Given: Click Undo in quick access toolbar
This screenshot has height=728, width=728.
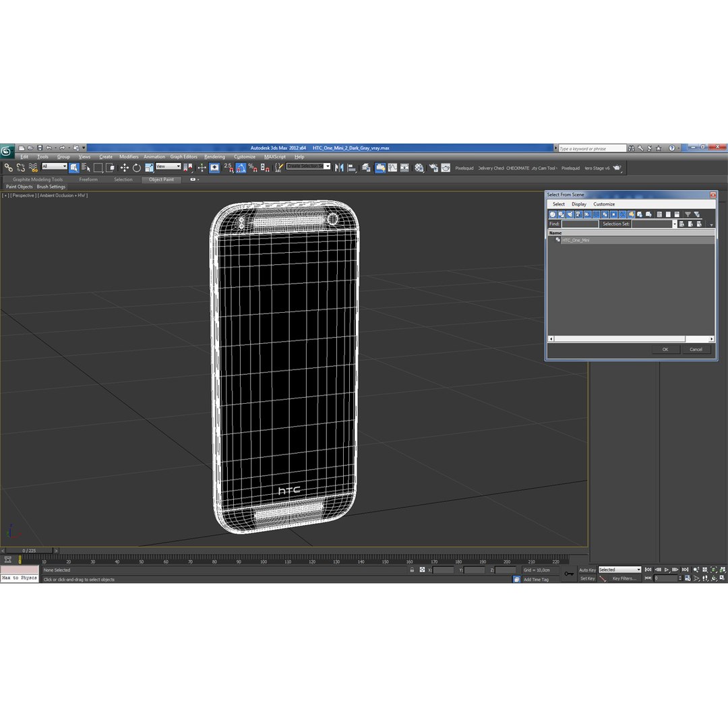Looking at the screenshot, I should click(49, 148).
